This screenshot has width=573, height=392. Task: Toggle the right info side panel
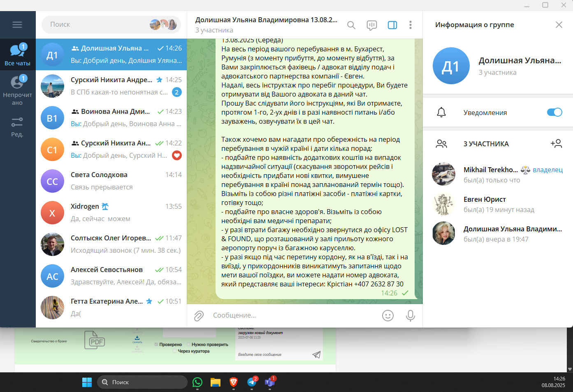pyautogui.click(x=392, y=25)
